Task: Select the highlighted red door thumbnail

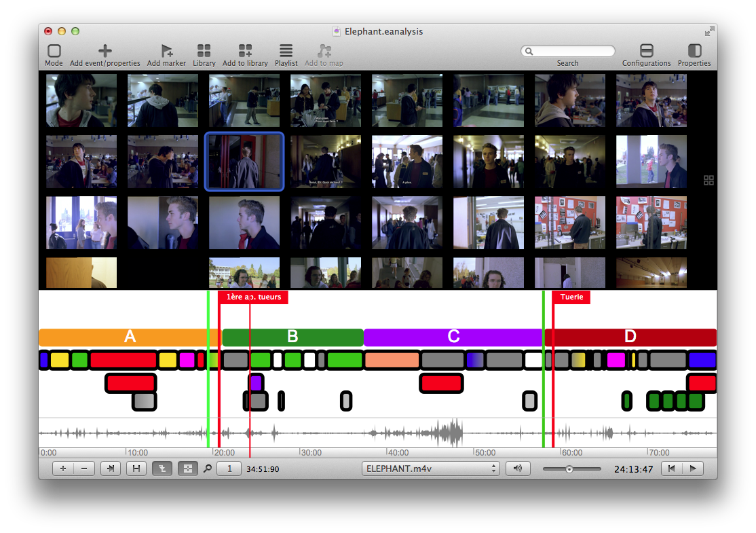Action: (244, 162)
